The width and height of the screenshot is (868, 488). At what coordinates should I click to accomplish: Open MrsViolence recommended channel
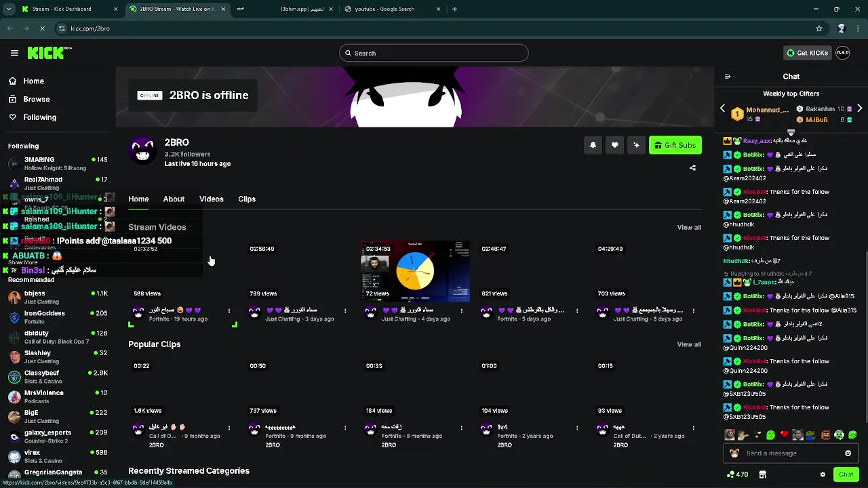tap(58, 396)
